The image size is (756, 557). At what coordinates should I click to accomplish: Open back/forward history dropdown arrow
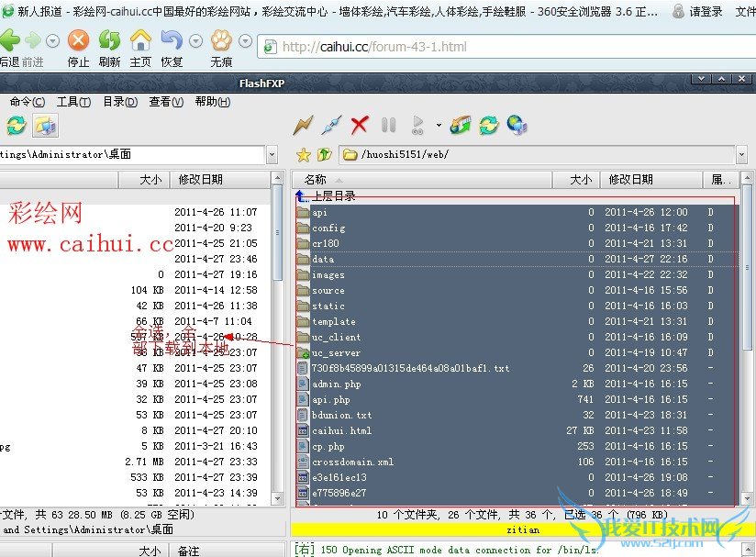(x=52, y=41)
